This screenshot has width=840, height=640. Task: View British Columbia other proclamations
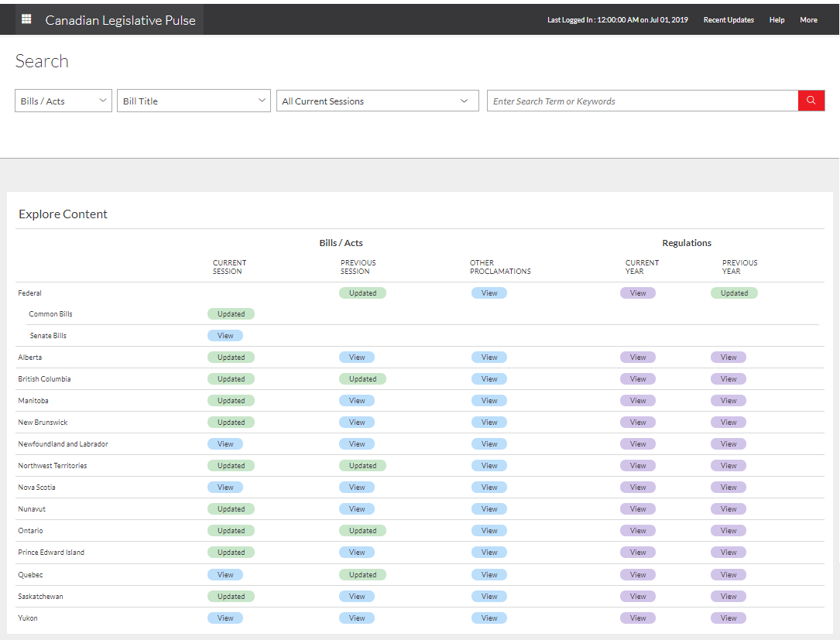489,378
